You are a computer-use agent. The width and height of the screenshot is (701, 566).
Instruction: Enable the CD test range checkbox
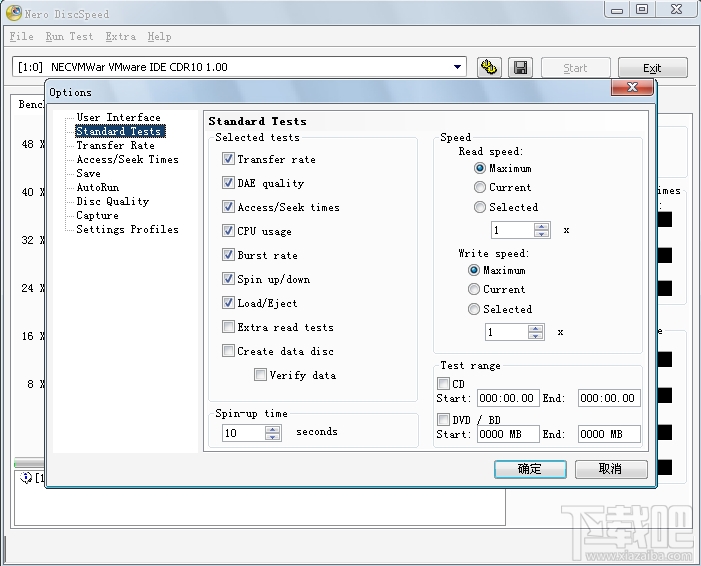(x=443, y=383)
